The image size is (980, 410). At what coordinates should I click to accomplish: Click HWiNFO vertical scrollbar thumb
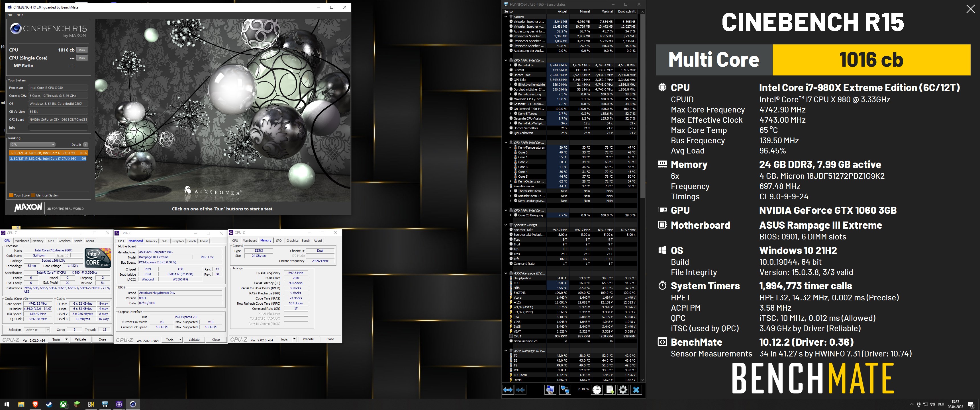coord(642,106)
